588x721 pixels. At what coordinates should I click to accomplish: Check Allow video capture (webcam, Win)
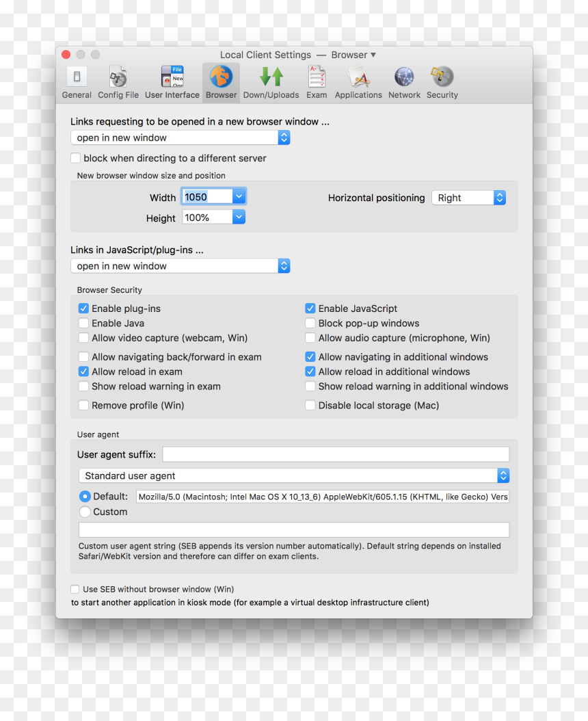[x=83, y=338]
